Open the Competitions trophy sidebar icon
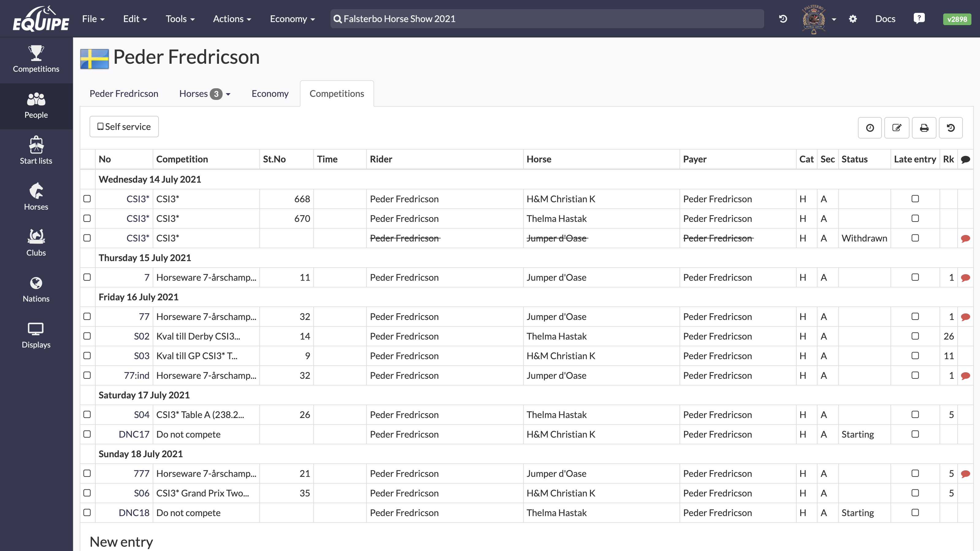The image size is (980, 551). click(x=36, y=59)
